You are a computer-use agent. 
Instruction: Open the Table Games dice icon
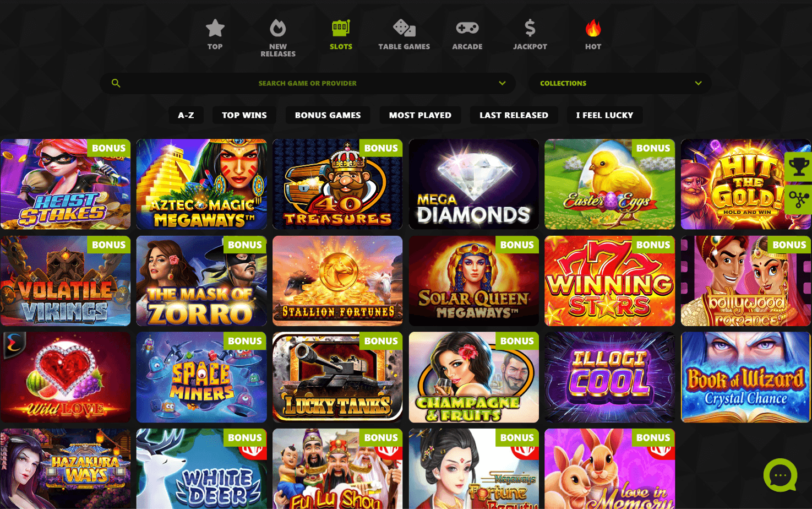404,28
